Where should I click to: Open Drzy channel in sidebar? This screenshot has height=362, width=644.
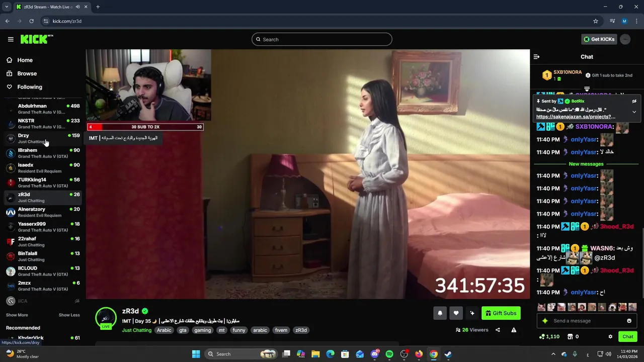point(43,138)
